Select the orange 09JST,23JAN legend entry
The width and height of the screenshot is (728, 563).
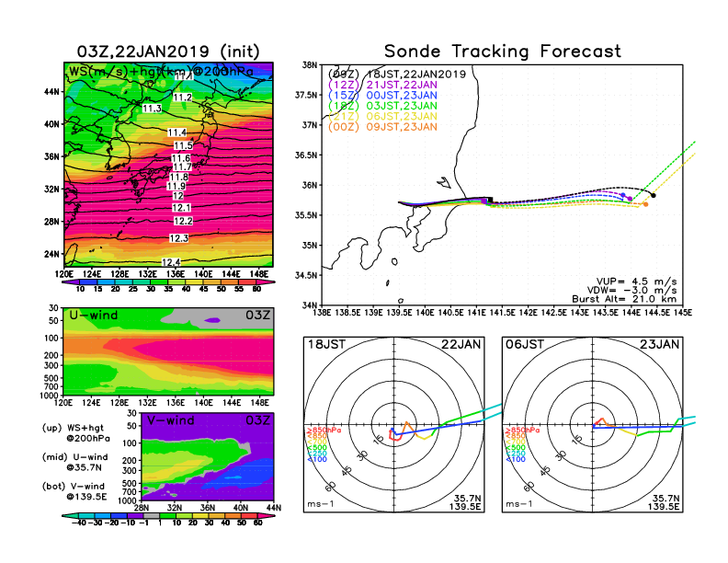[x=383, y=127]
